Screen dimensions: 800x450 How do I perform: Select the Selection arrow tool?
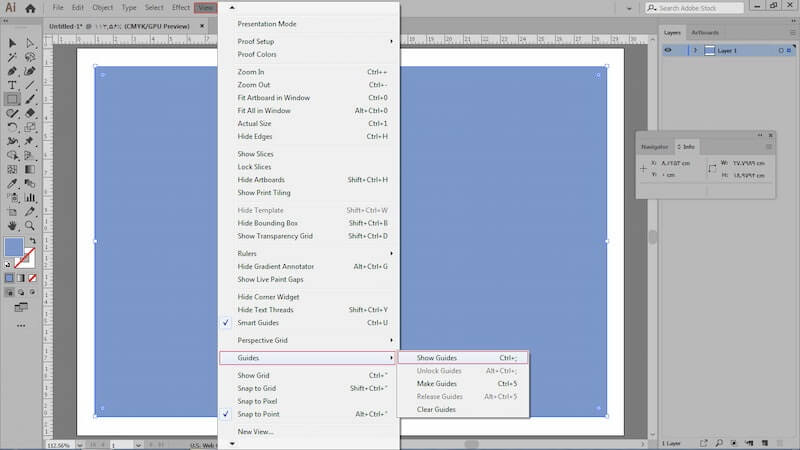12,43
